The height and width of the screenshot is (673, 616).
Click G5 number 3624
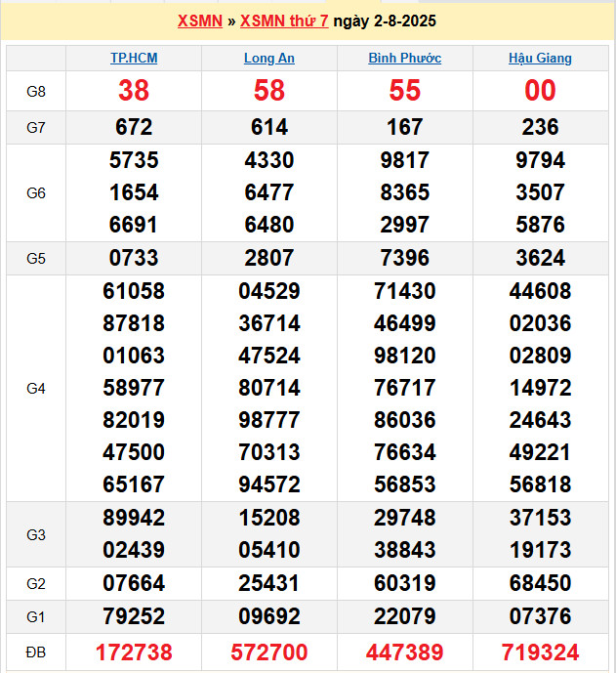(x=540, y=258)
